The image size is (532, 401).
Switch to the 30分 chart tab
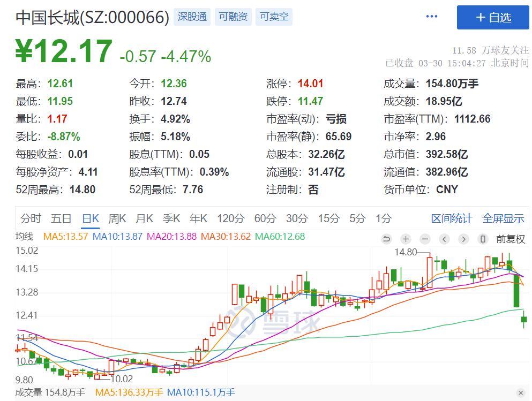(297, 218)
